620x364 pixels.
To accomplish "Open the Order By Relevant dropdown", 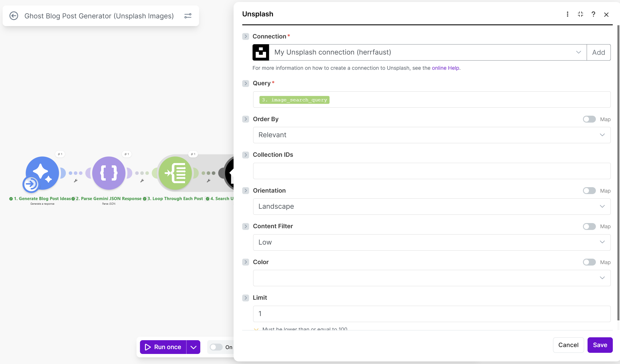I will coord(432,135).
